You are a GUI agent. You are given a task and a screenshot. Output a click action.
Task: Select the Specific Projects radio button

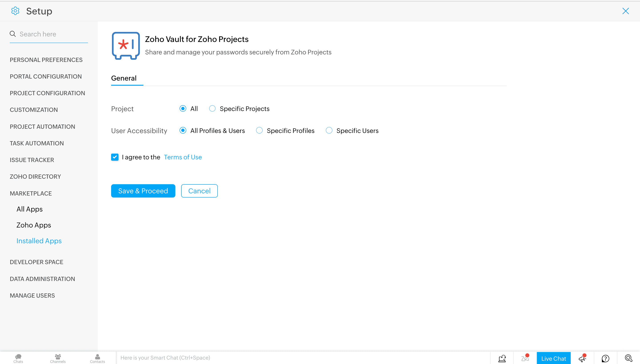click(x=212, y=109)
